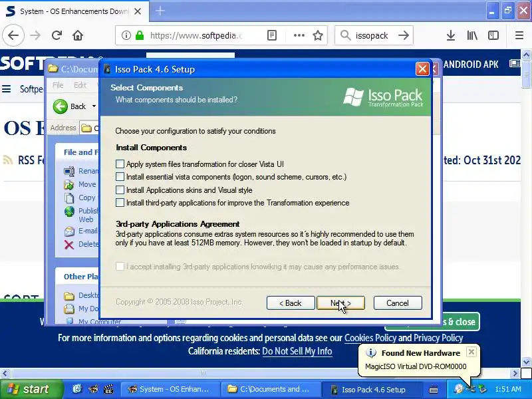Click Internet Explorer quick launch icon
Image resolution: width=532 pixels, height=399 pixels.
coord(77,389)
